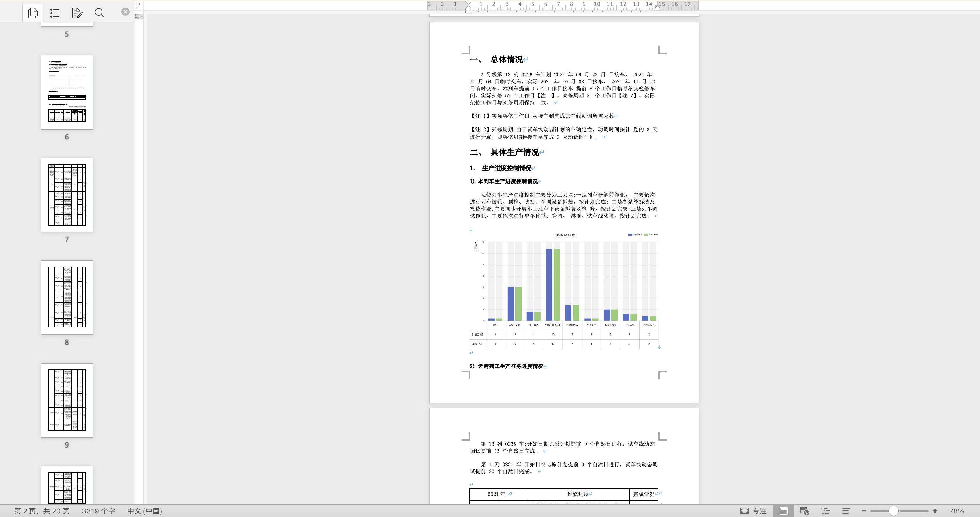Select page 7 thumbnail in sidebar

[x=67, y=195]
